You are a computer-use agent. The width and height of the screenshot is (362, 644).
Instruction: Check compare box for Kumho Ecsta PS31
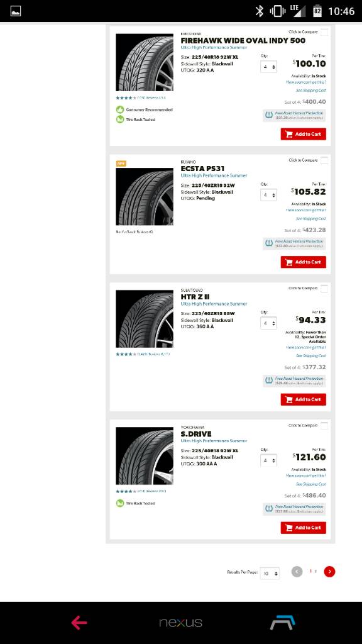[324, 160]
